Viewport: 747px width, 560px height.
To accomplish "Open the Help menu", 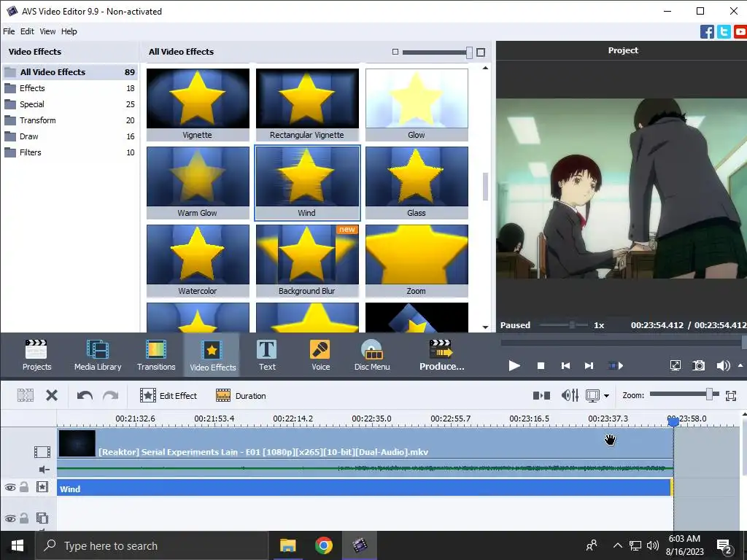I will click(69, 31).
